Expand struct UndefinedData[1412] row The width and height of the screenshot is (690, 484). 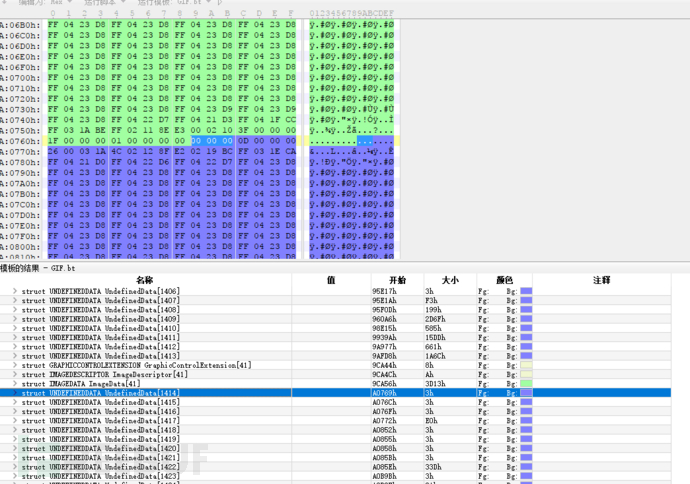(15, 346)
